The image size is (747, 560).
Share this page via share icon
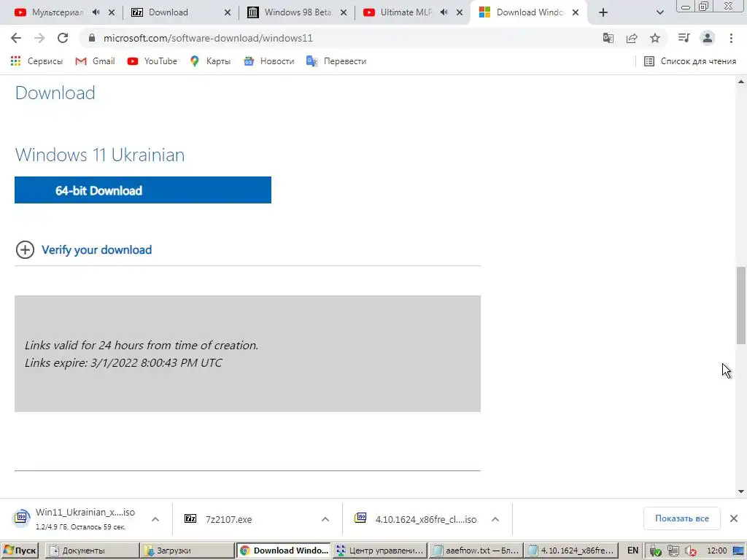632,38
